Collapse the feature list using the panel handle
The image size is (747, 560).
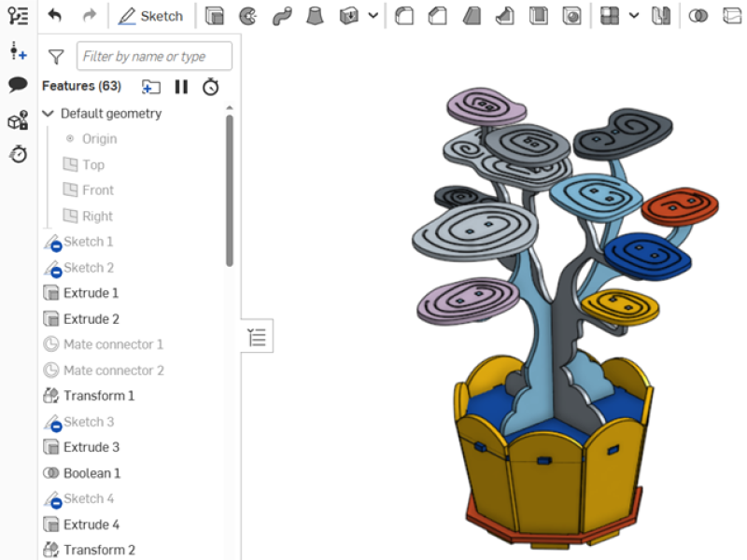257,337
